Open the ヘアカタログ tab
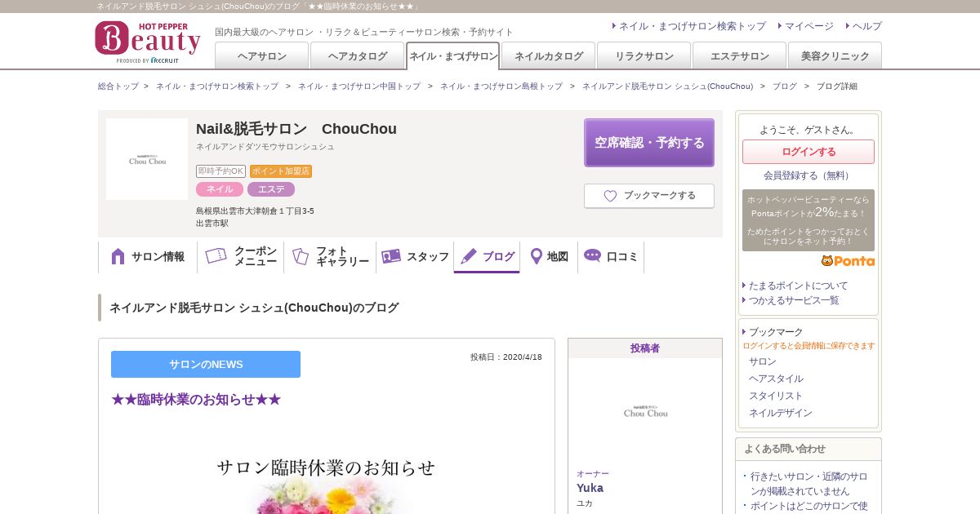 pyautogui.click(x=358, y=55)
